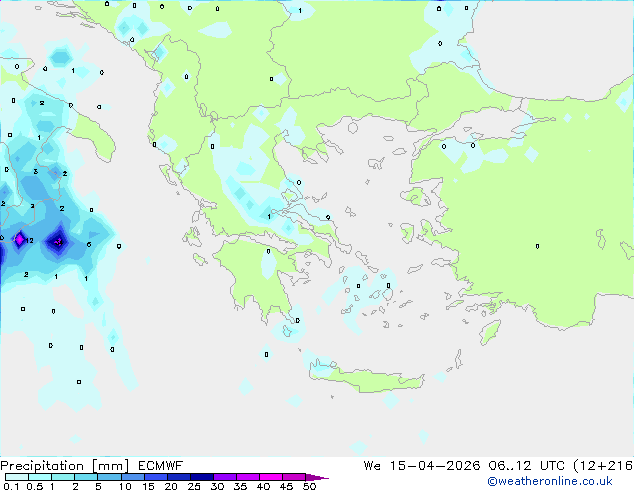Click the 15–20 mm legend color swatch

point(155,477)
